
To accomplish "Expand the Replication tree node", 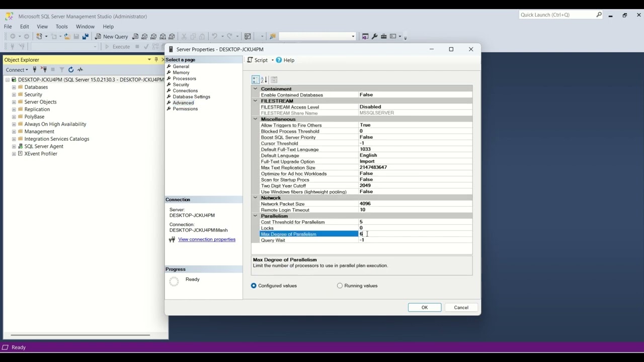I will coord(14,109).
